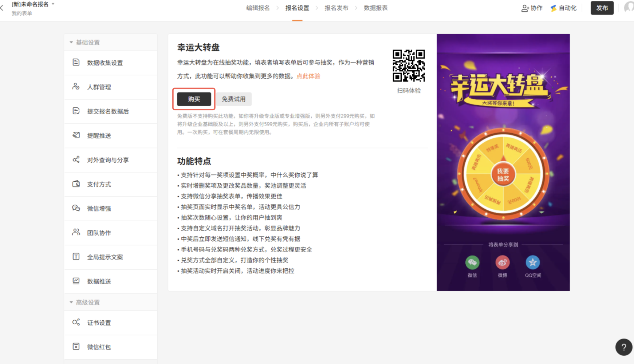This screenshot has width=634, height=364.
Task: Click the QQ空间 star share icon
Action: coord(533,262)
